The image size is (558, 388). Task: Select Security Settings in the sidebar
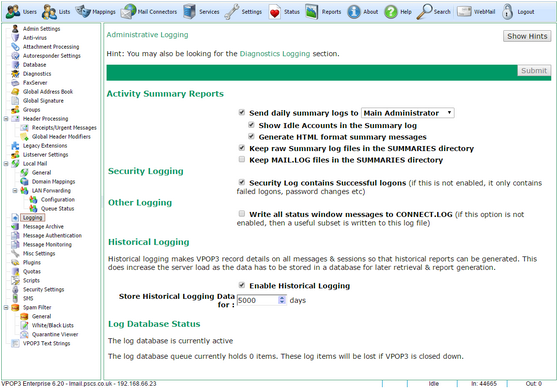43,289
